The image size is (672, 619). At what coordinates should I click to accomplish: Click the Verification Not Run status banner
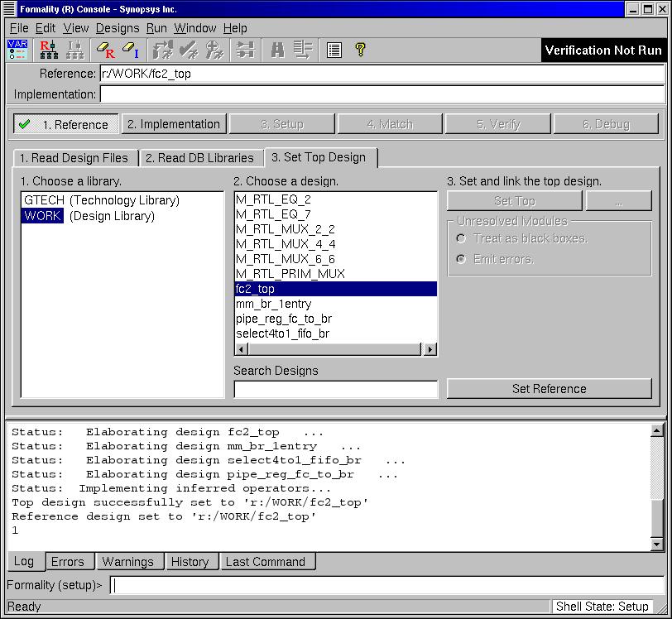tap(603, 50)
